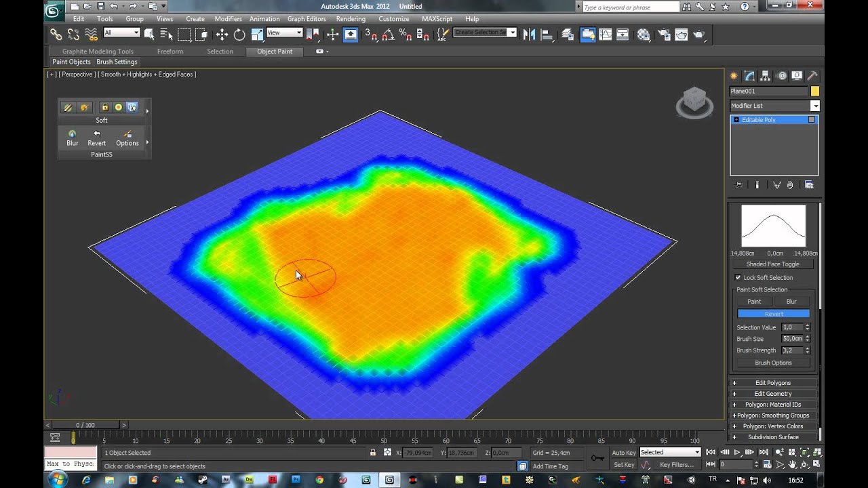The width and height of the screenshot is (868, 488).
Task: Expand the Polygon: Smoothing Groups rollout
Action: click(x=773, y=415)
